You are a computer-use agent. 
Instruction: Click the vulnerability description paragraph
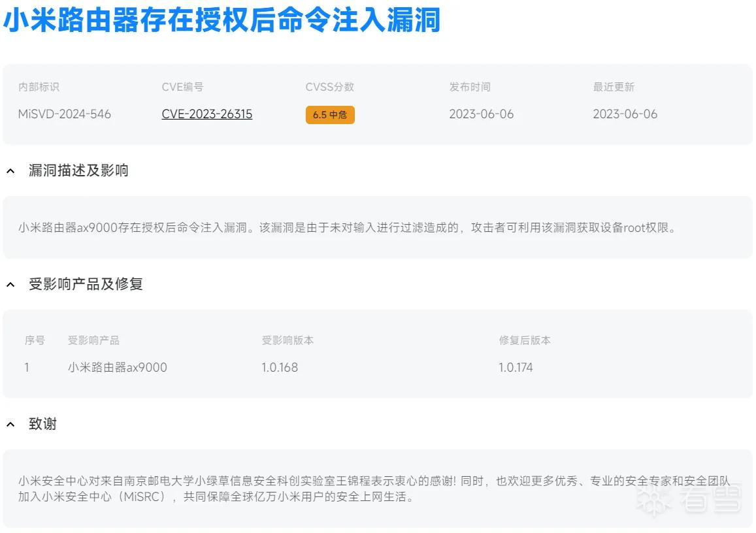347,227
